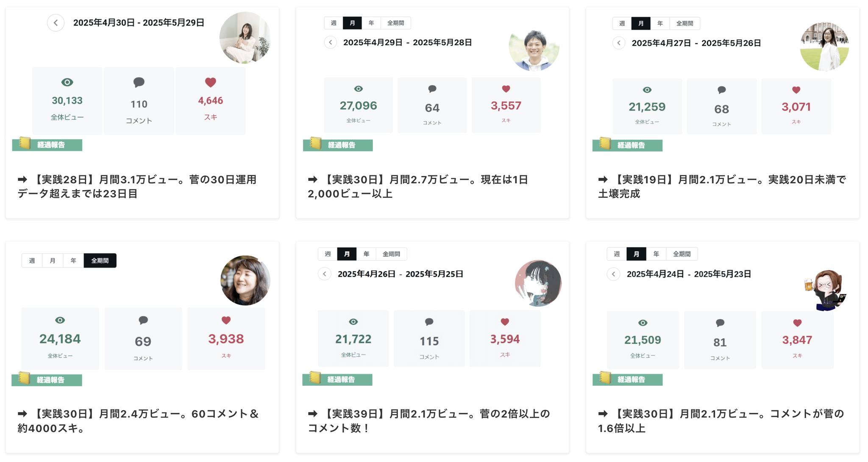Click the comment bubble icon above 110
Screen dimensions: 868x462
click(139, 82)
